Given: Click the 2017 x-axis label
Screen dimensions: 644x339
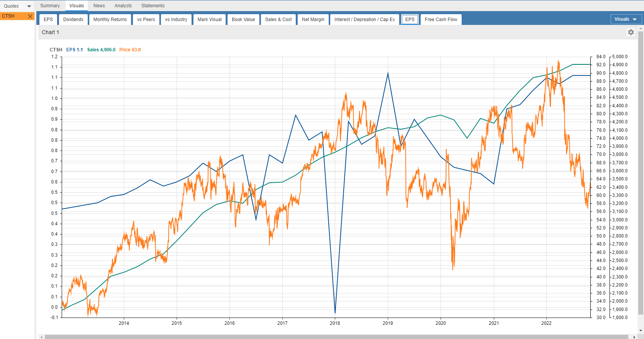Looking at the screenshot, I should point(282,323).
